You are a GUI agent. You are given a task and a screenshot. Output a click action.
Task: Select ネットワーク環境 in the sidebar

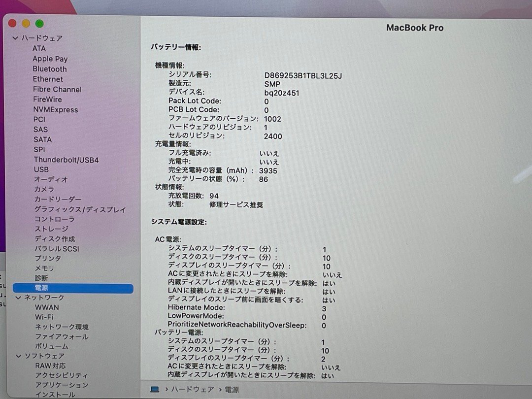pos(62,327)
